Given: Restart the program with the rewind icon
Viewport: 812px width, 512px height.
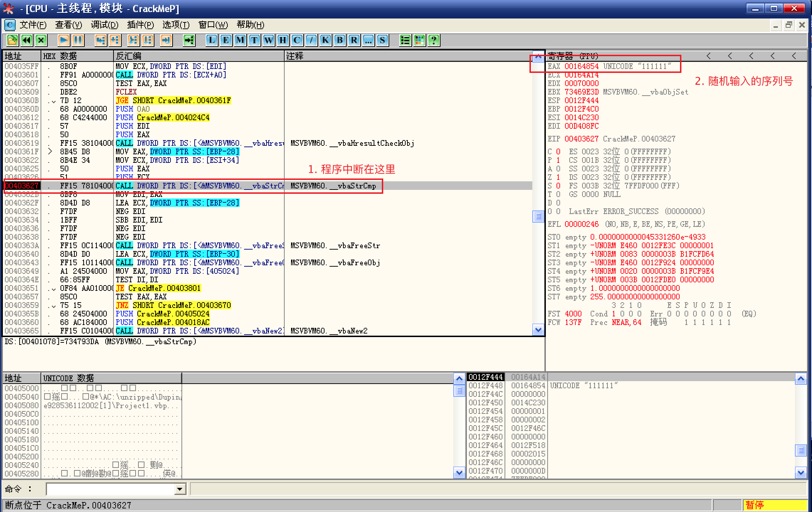Looking at the screenshot, I should tap(27, 40).
